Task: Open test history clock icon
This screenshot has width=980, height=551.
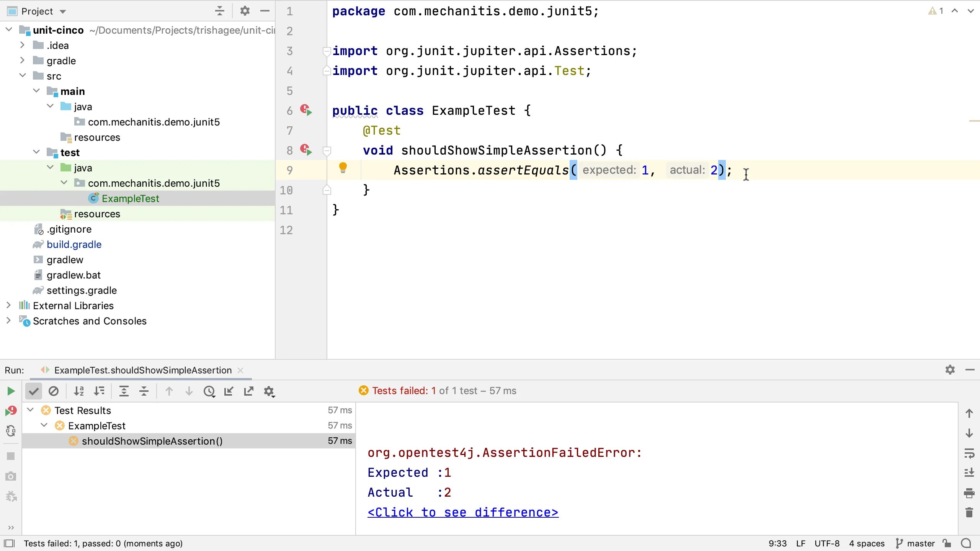Action: 209,391
